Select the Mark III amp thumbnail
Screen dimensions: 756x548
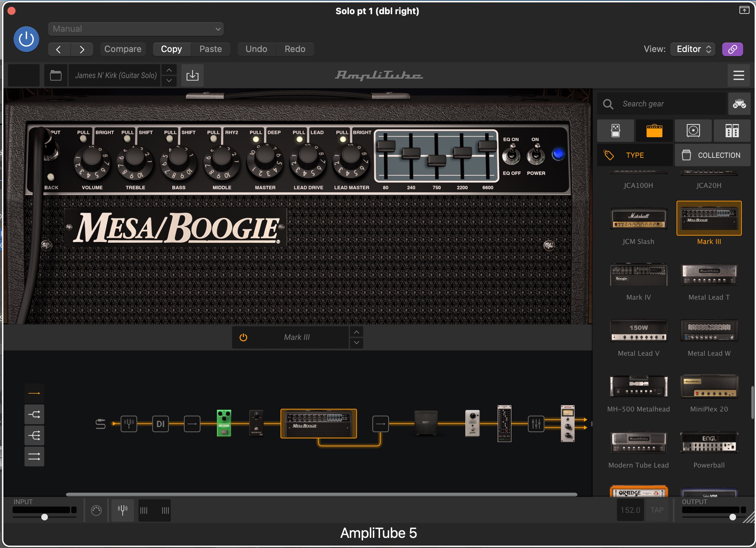[709, 218]
